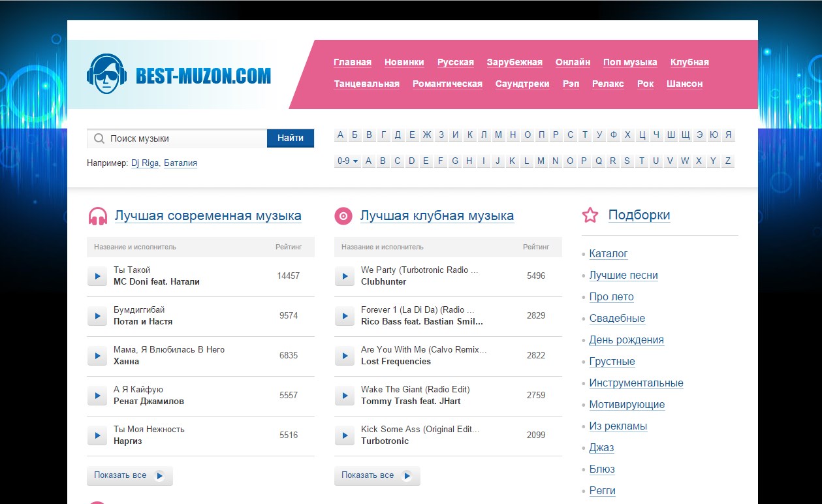Click the Dj Riga example link
822x504 pixels.
[x=145, y=163]
